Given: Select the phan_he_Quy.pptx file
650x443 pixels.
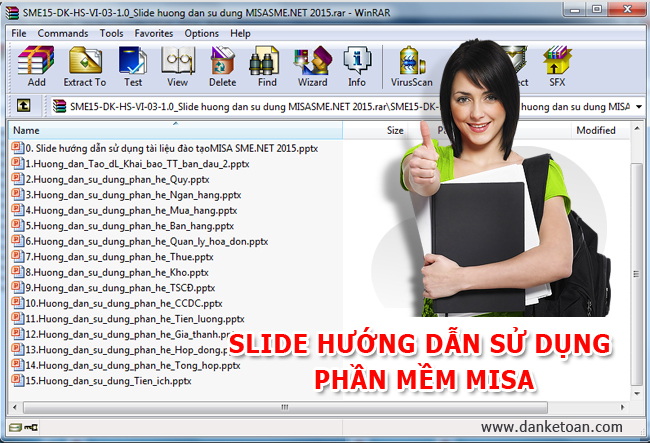Looking at the screenshot, I should tap(110, 179).
